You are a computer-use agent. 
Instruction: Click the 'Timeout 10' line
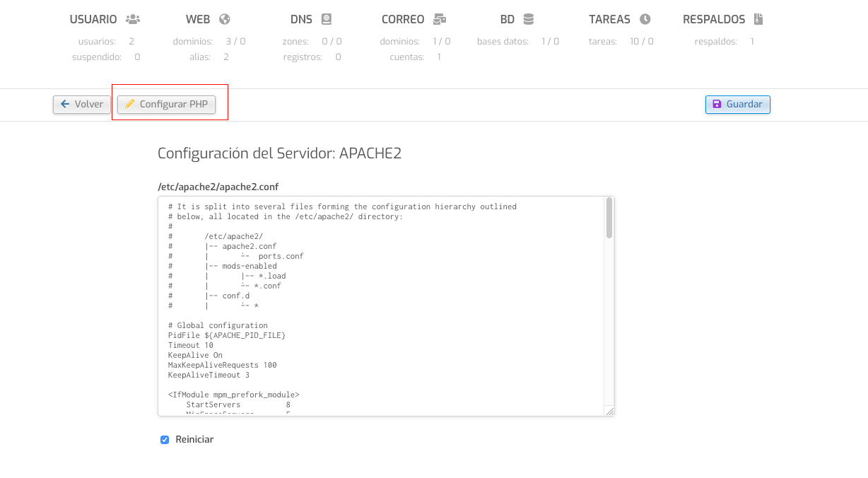(191, 345)
